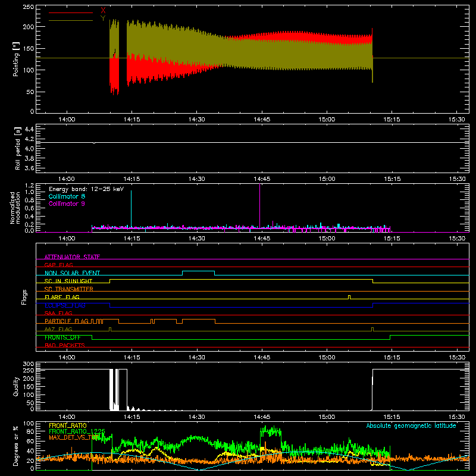This screenshot has width=476, height=476.
Task: Click the yellow FRONT_RATIO legend entry
Action: (x=68, y=425)
